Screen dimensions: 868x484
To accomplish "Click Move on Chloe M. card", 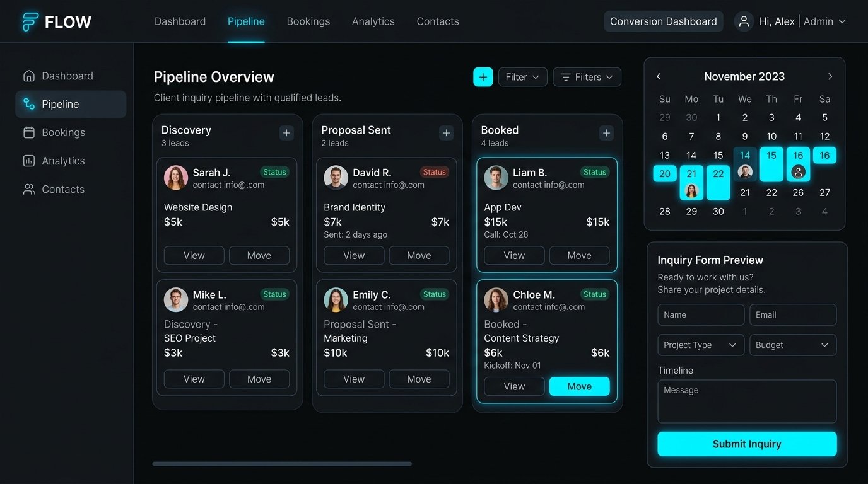I will coord(579,386).
